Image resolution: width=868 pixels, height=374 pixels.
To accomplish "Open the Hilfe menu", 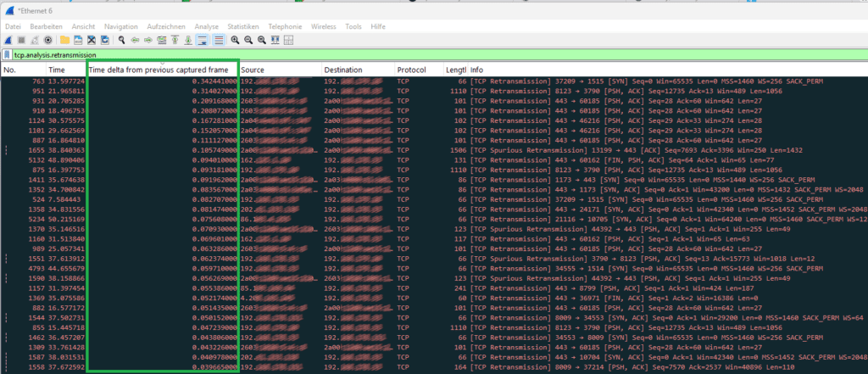I will pyautogui.click(x=378, y=26).
